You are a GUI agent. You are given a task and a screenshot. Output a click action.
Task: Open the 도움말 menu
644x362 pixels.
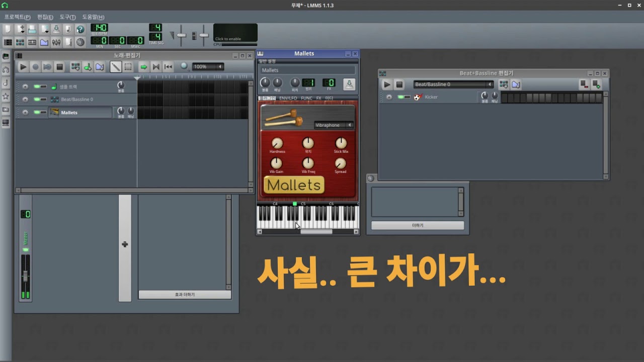pyautogui.click(x=94, y=17)
